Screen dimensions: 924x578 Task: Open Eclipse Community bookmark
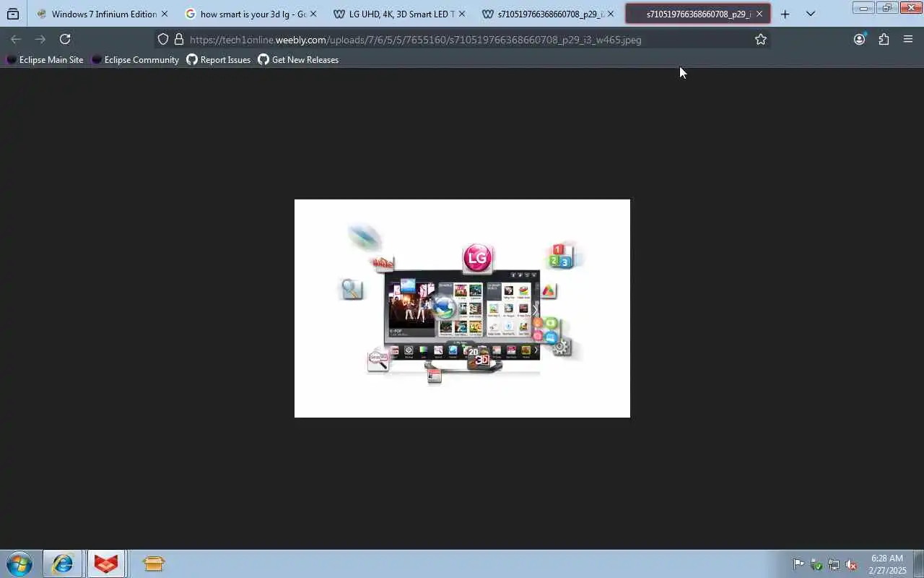click(135, 60)
